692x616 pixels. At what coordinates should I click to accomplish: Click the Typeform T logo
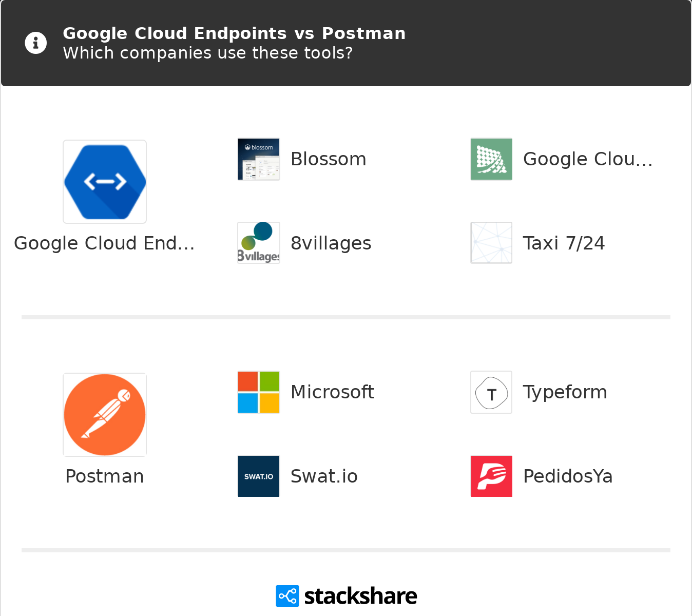pyautogui.click(x=491, y=392)
